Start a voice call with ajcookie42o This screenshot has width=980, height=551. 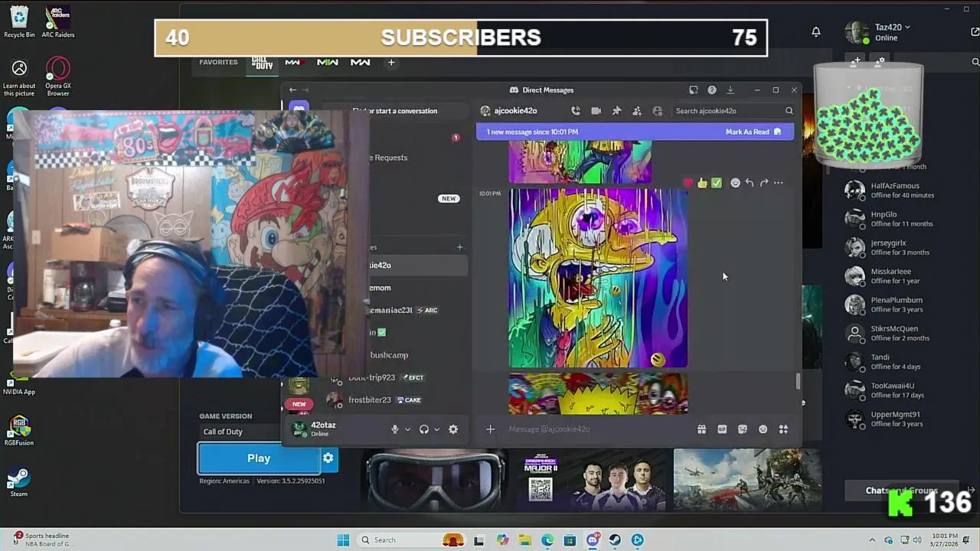point(576,111)
